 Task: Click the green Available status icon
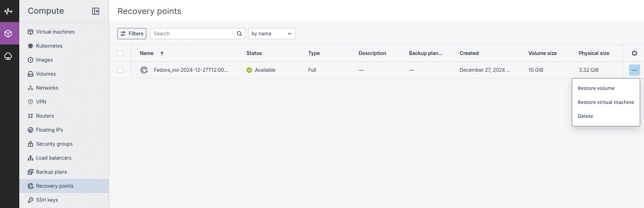(249, 70)
